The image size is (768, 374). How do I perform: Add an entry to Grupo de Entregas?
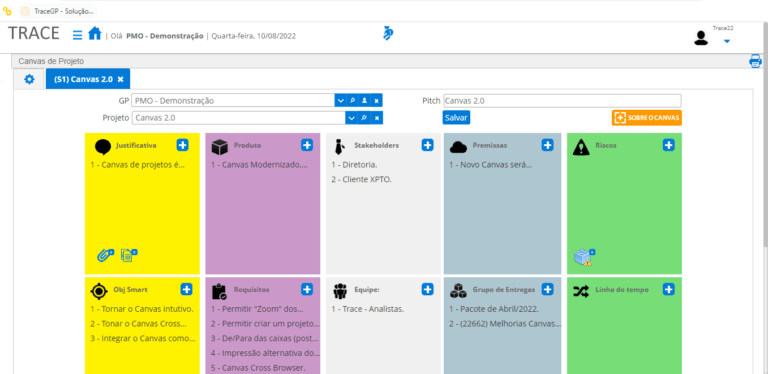(548, 289)
